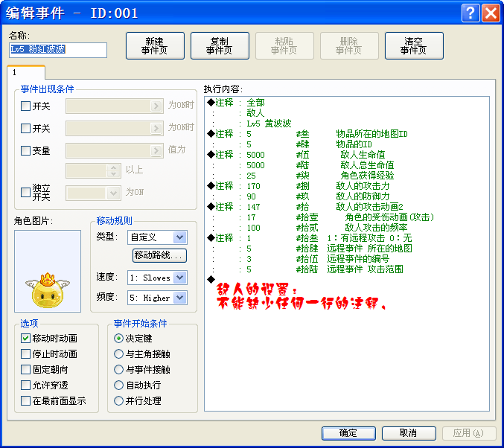Confirm with the 确定 button
504x448 pixels.
click(x=348, y=433)
